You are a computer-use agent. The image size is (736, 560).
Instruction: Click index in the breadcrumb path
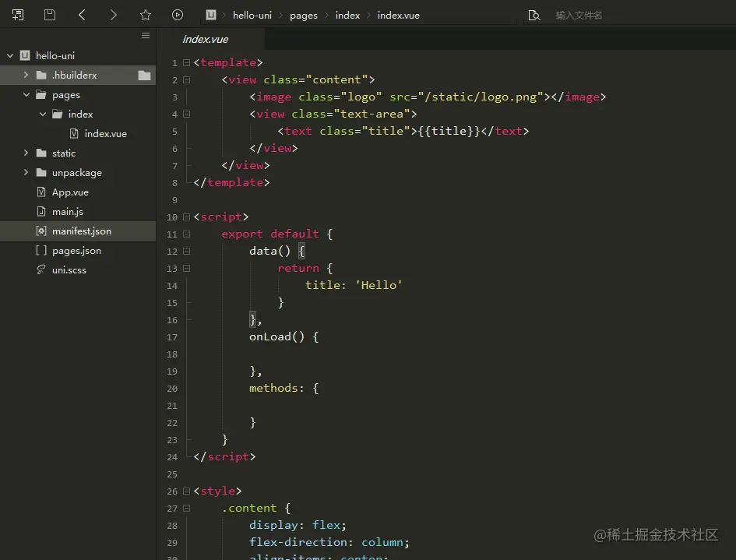[348, 16]
